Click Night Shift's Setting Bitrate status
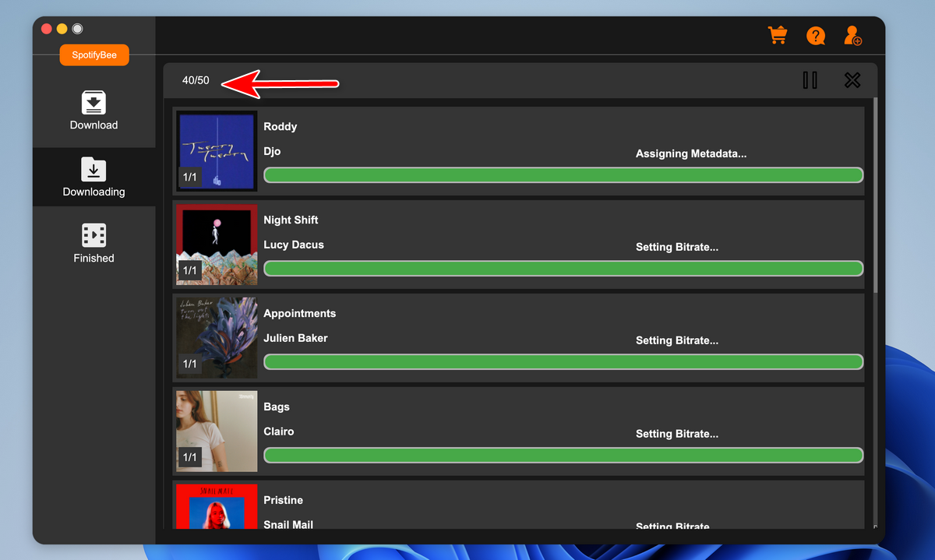The height and width of the screenshot is (560, 935). [677, 247]
